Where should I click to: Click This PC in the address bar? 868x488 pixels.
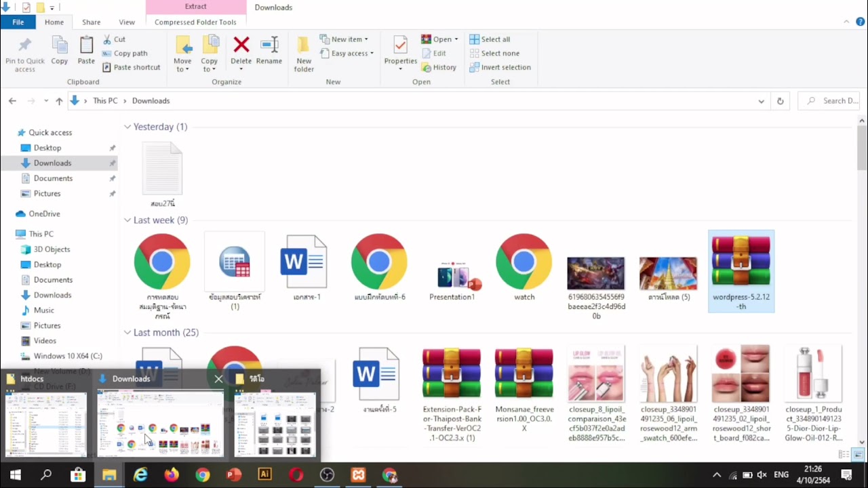105,101
